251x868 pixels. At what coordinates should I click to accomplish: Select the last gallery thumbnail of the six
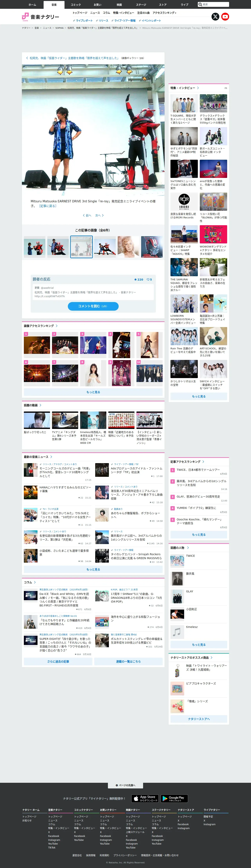pyautogui.click(x=152, y=247)
